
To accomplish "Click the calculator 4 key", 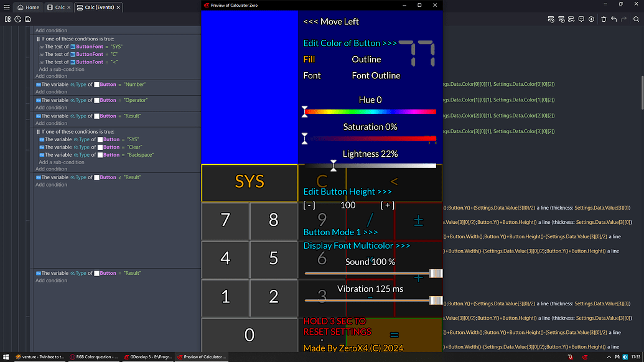I will pos(225,259).
